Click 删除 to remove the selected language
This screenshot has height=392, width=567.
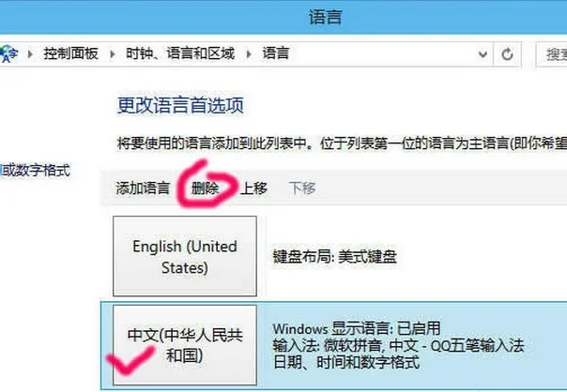pyautogui.click(x=205, y=188)
